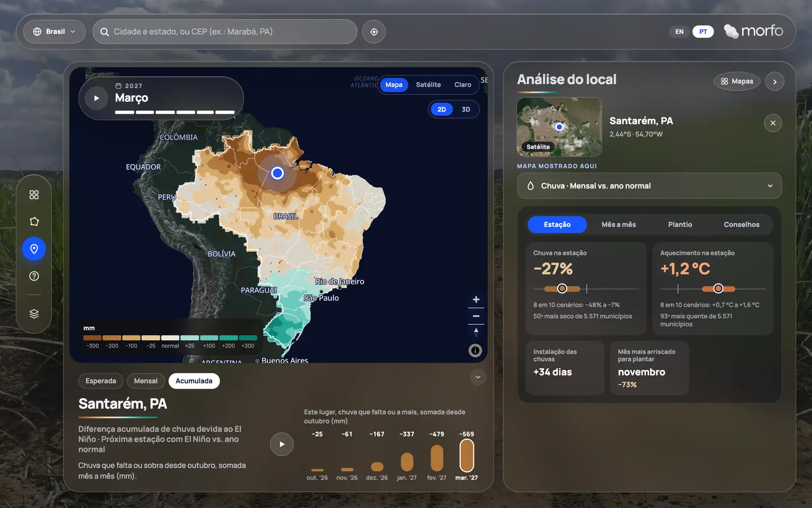Click the location pin sidebar icon
The height and width of the screenshot is (508, 812).
(34, 249)
